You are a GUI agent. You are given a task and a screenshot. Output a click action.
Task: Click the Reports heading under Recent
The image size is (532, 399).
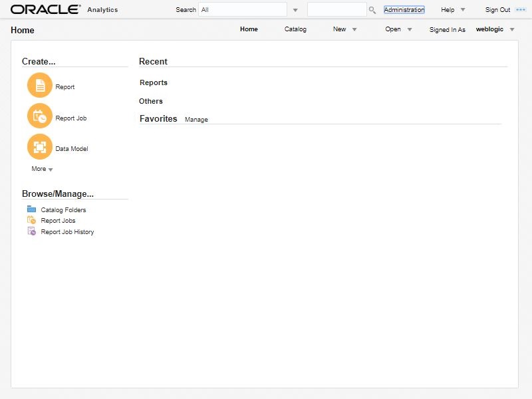pos(154,82)
